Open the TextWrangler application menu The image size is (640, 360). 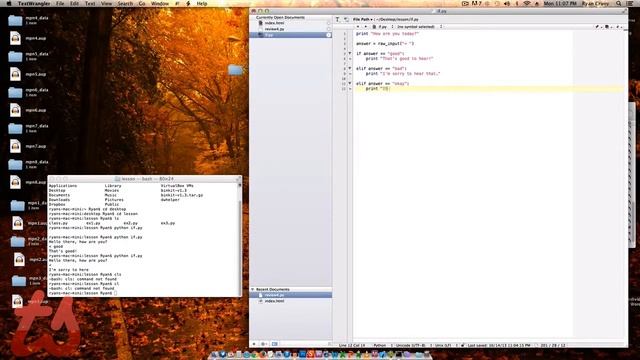[34, 3]
